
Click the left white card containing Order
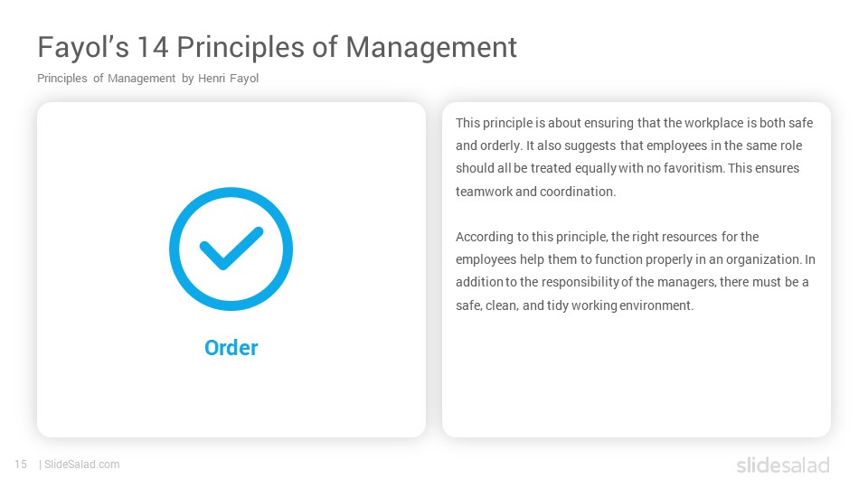[231, 269]
